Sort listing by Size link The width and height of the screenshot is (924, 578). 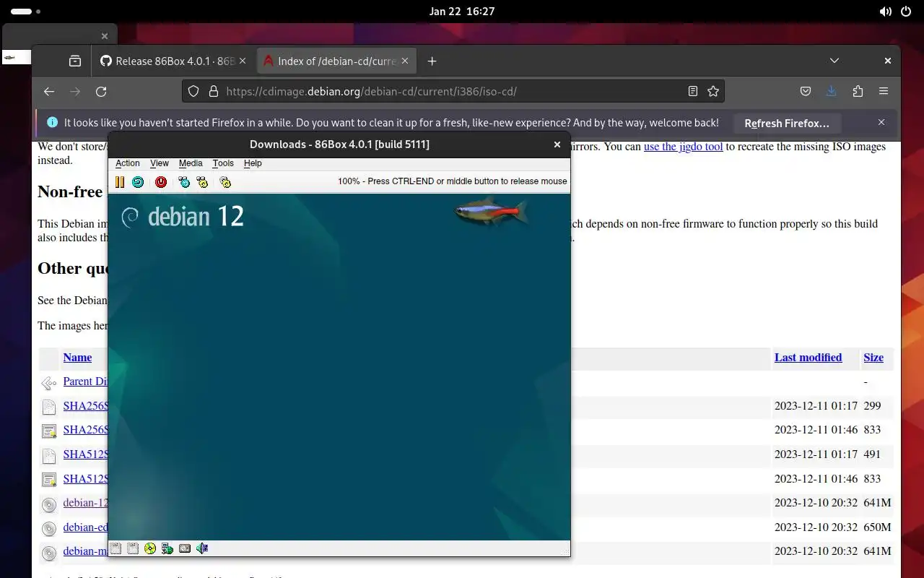pyautogui.click(x=873, y=358)
